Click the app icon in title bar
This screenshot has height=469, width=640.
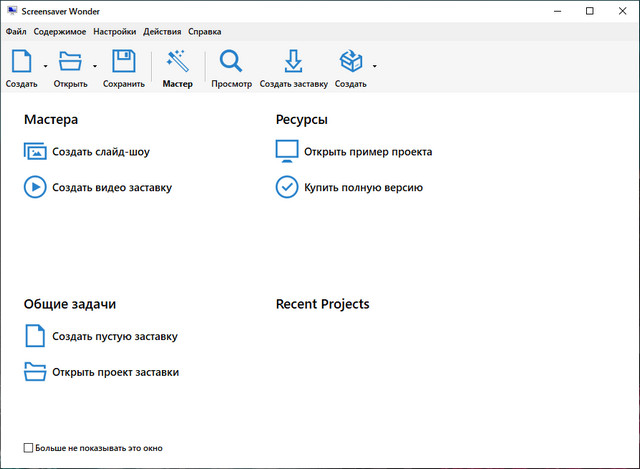point(11,11)
